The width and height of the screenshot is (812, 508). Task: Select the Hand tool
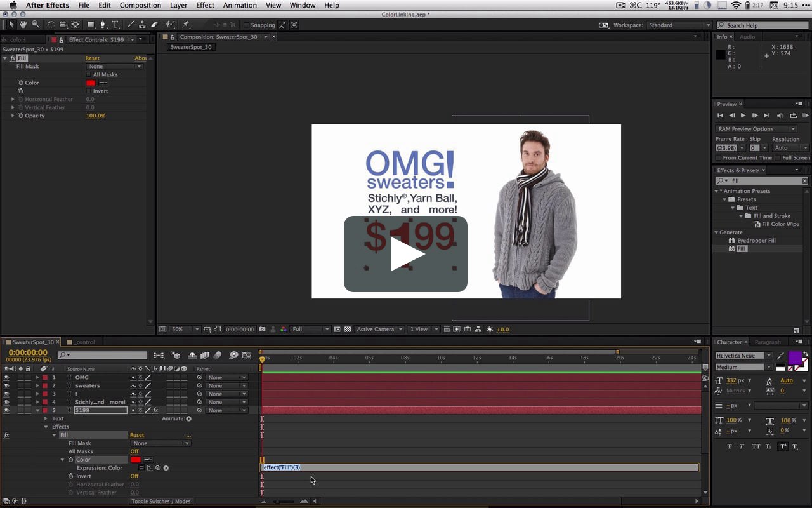tap(23, 25)
